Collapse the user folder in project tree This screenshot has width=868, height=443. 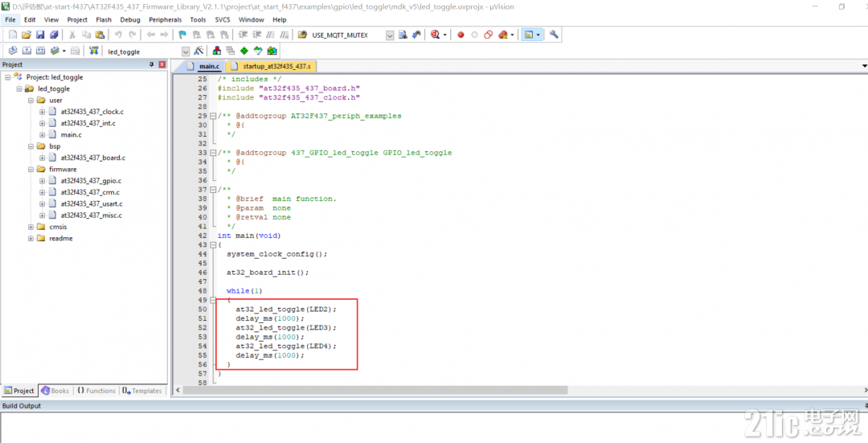point(31,100)
